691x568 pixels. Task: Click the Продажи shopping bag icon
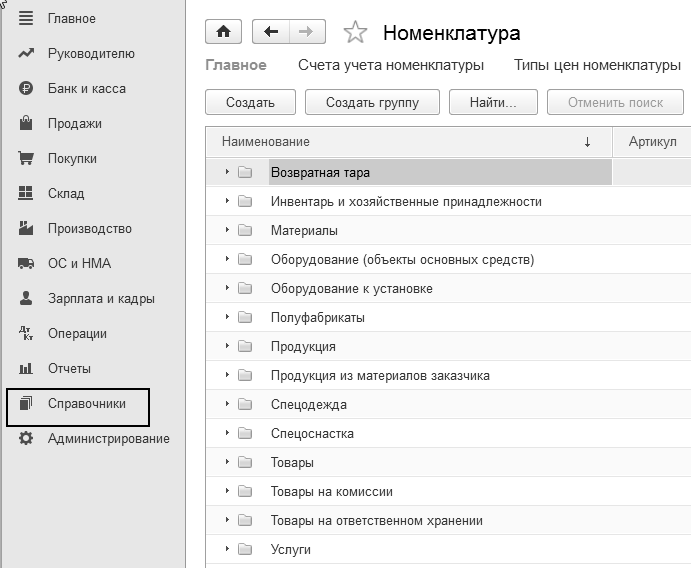(26, 124)
